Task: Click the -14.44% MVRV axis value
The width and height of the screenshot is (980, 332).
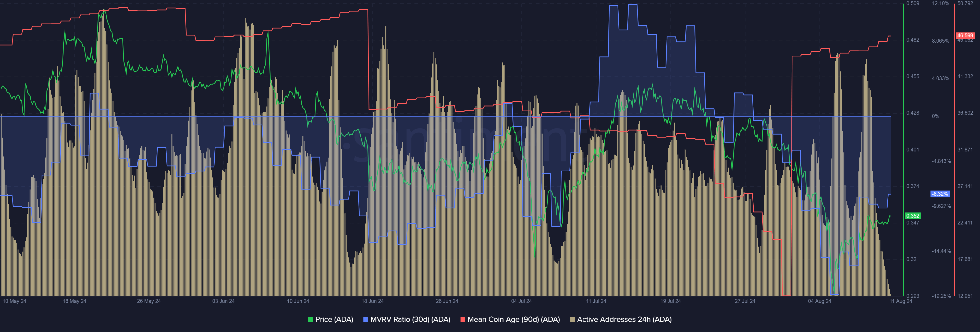Action: click(941, 251)
